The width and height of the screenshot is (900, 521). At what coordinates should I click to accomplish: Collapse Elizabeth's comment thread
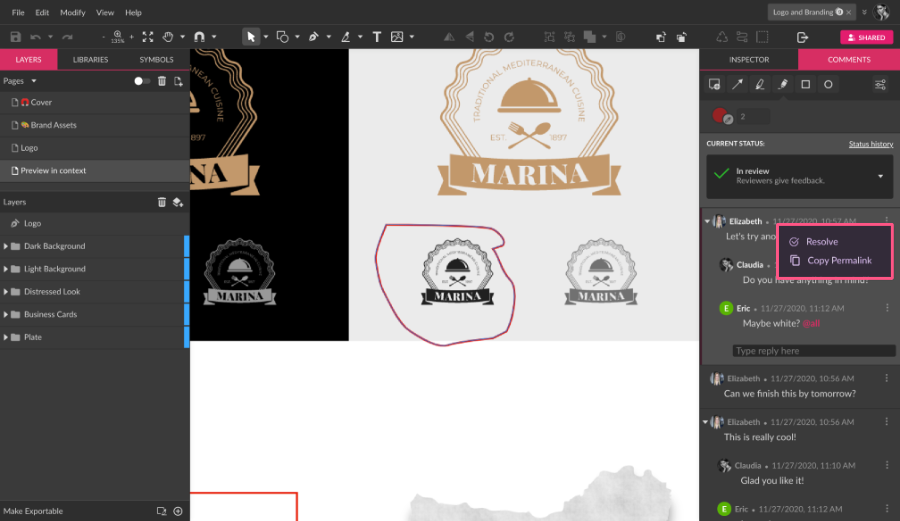(707, 221)
